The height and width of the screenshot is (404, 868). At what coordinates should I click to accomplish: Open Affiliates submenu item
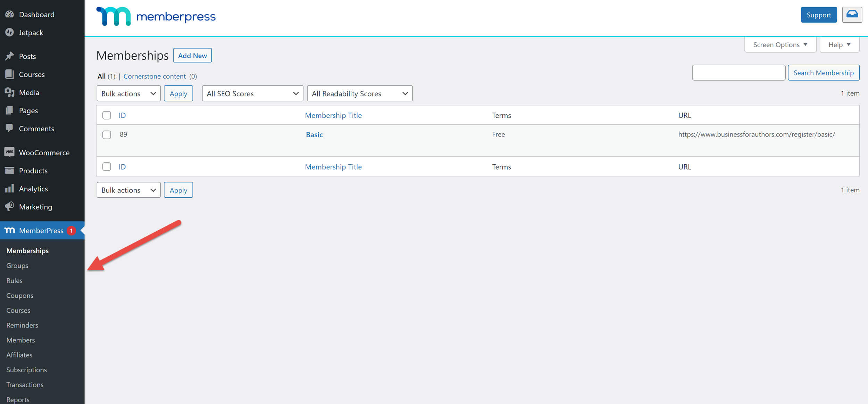point(19,355)
